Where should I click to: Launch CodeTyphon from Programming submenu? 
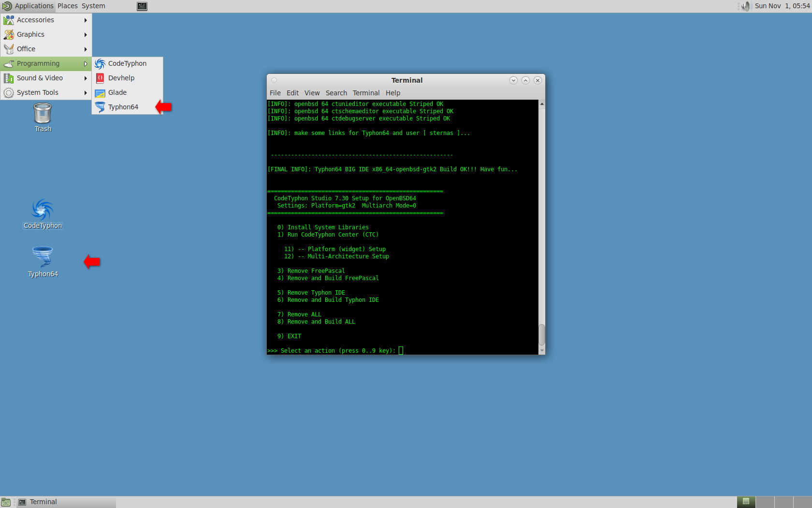(x=127, y=63)
